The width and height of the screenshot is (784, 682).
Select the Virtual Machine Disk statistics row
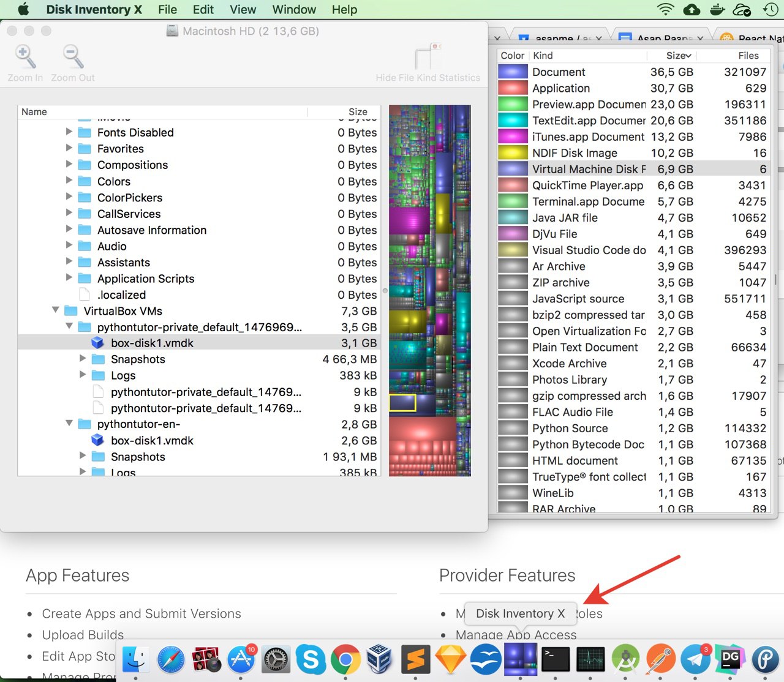(x=633, y=169)
